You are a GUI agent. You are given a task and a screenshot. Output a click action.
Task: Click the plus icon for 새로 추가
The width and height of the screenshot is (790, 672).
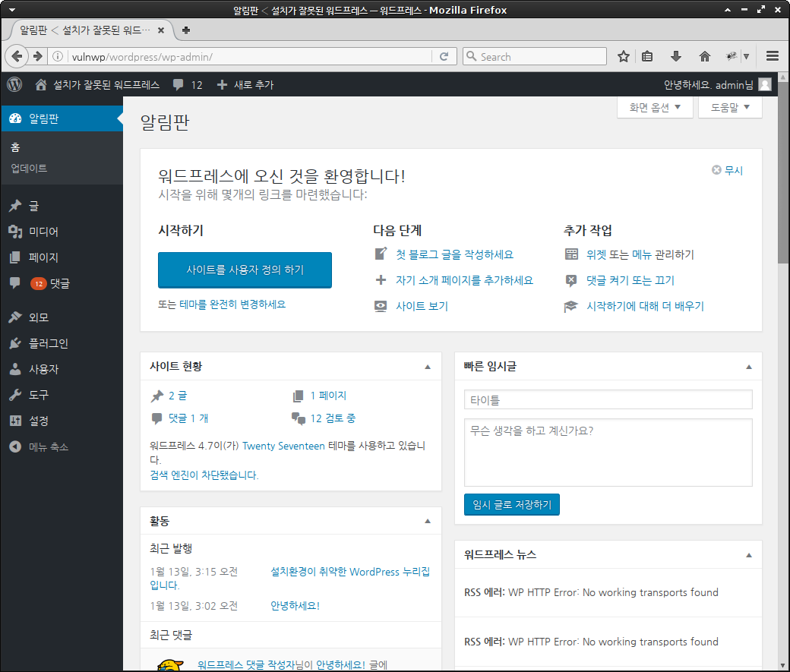222,84
